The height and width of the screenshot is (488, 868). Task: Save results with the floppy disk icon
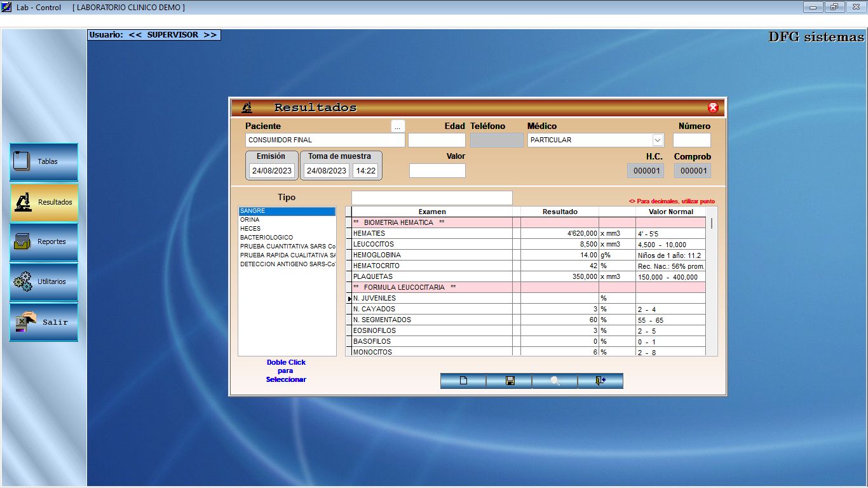click(x=509, y=381)
